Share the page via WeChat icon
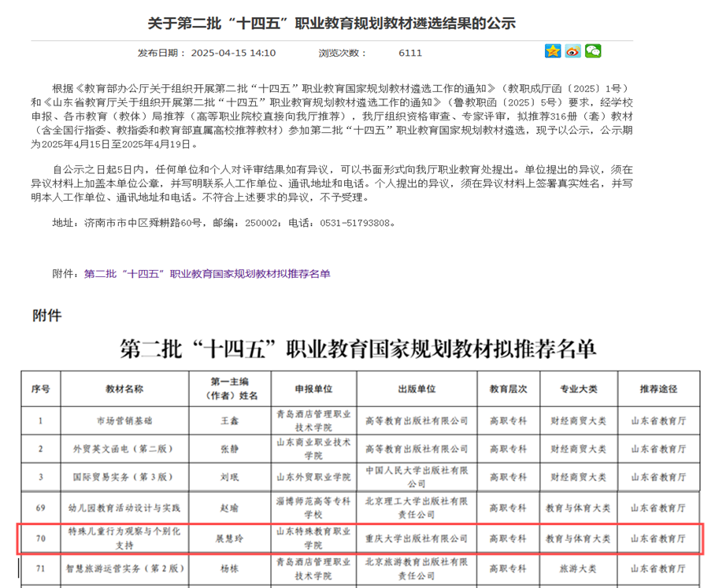Screen dimensions: 715x588 [x=592, y=51]
